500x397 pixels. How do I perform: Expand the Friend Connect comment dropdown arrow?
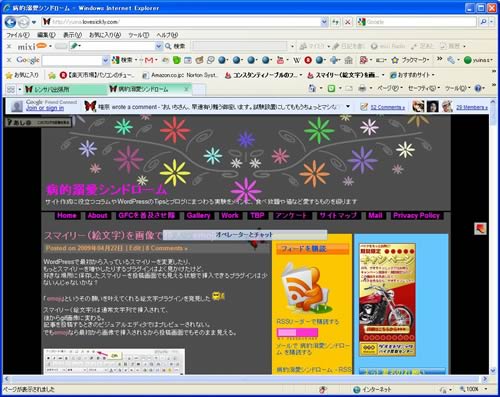(348, 106)
